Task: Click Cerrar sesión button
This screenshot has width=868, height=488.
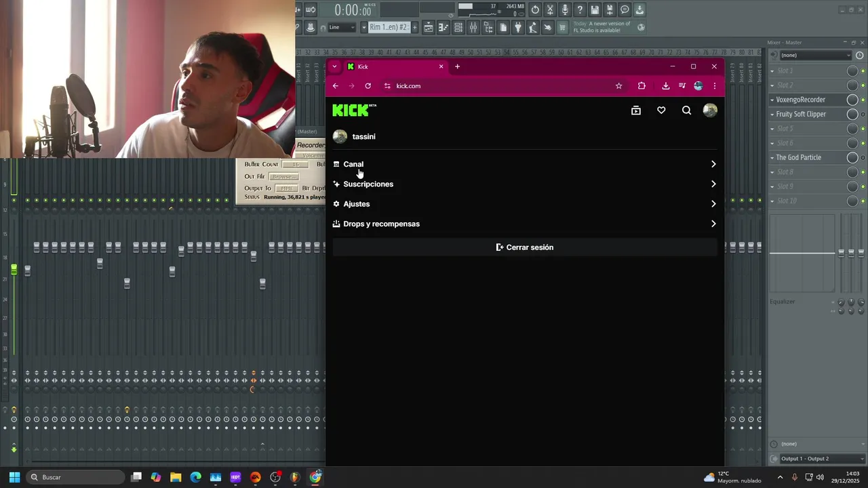Action: point(525,247)
